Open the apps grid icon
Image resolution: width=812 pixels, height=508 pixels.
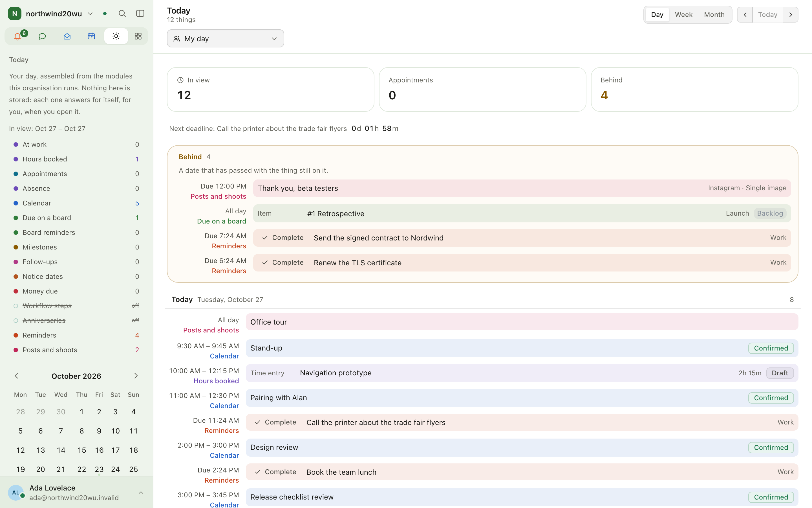point(138,36)
